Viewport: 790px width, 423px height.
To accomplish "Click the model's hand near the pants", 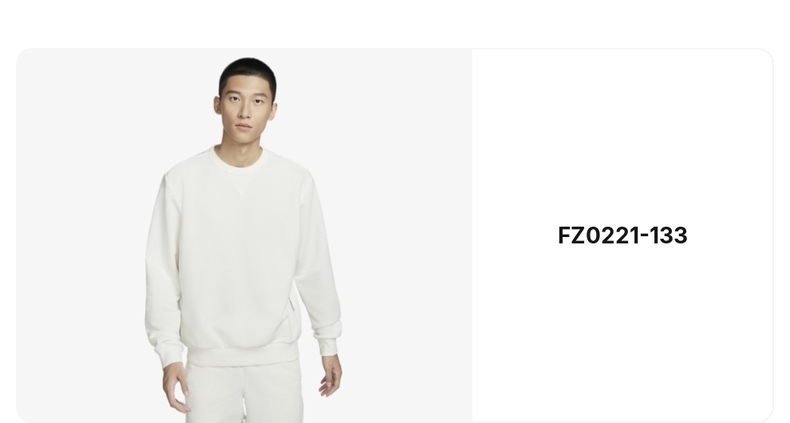I will [175, 387].
